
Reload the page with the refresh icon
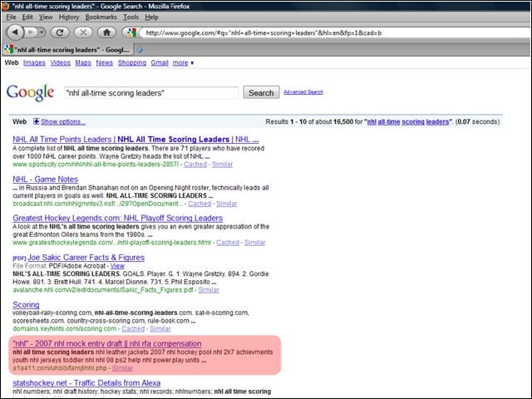click(60, 32)
